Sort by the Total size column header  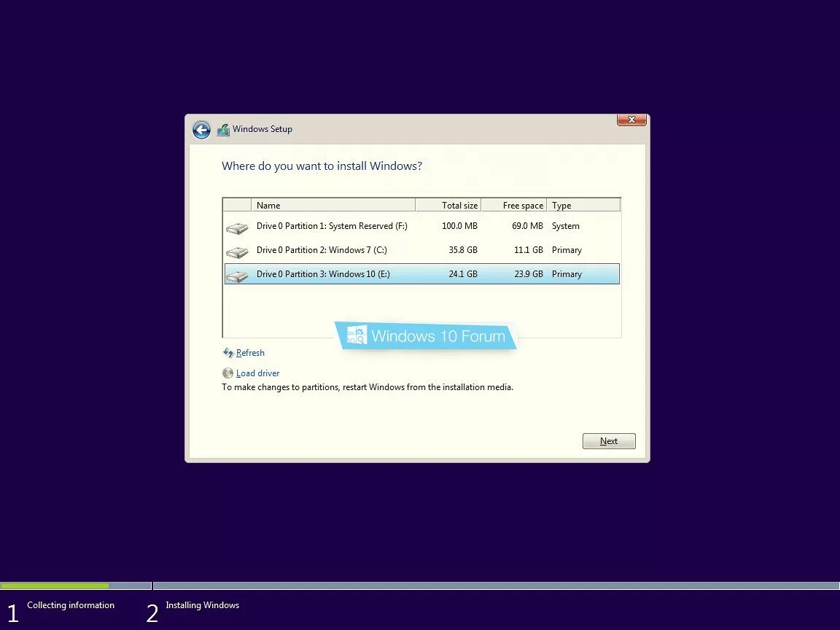point(448,205)
